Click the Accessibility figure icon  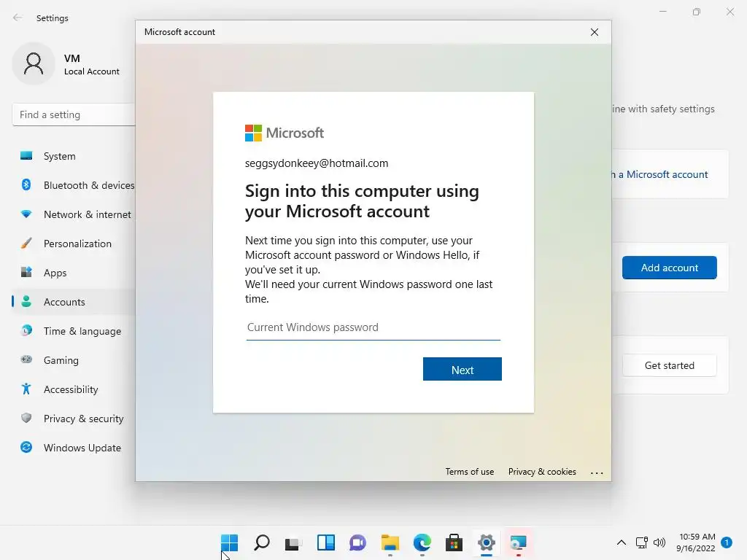(26, 389)
